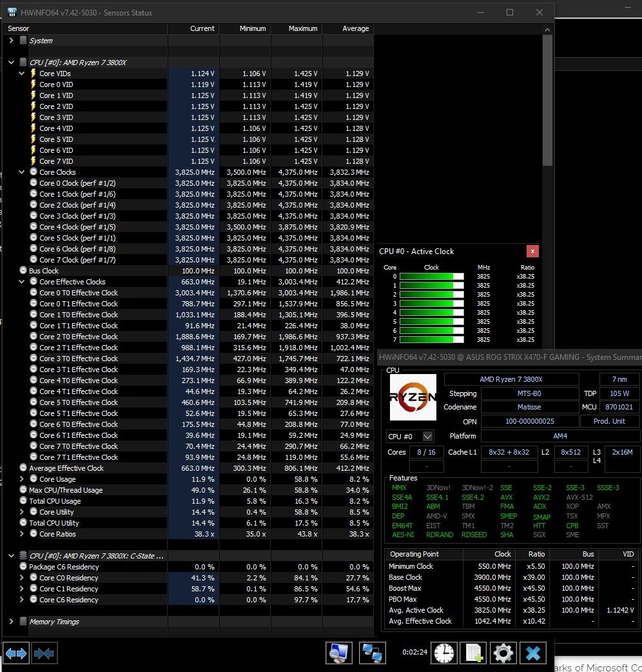
Task: Click the Max CPU/Thread Usage sensor icon
Action: (23, 489)
